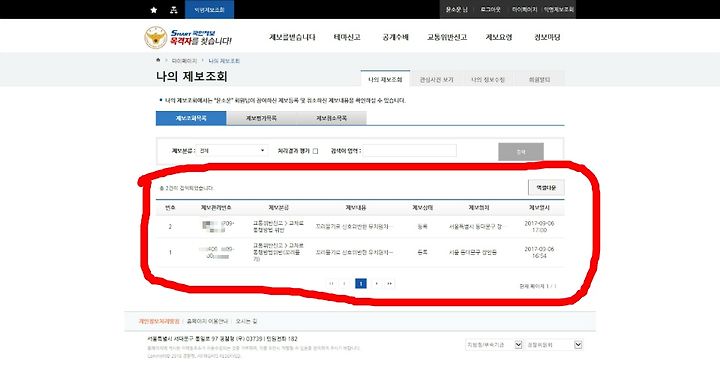Click the 검색어 입력 text field
The height and width of the screenshot is (369, 720).
(410, 151)
